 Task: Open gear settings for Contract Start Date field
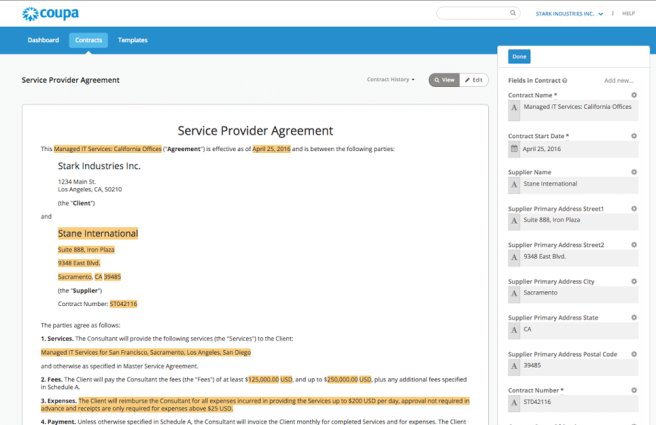[x=634, y=136]
